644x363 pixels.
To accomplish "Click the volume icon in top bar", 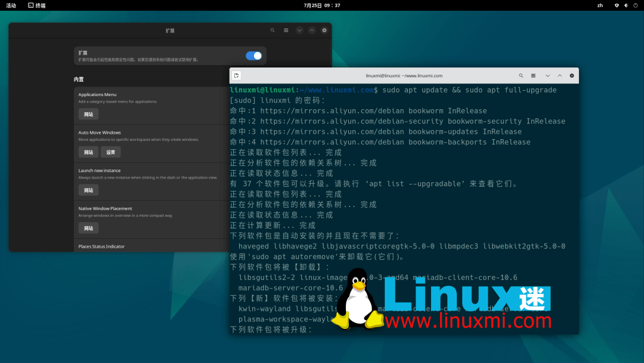I will coord(625,5).
